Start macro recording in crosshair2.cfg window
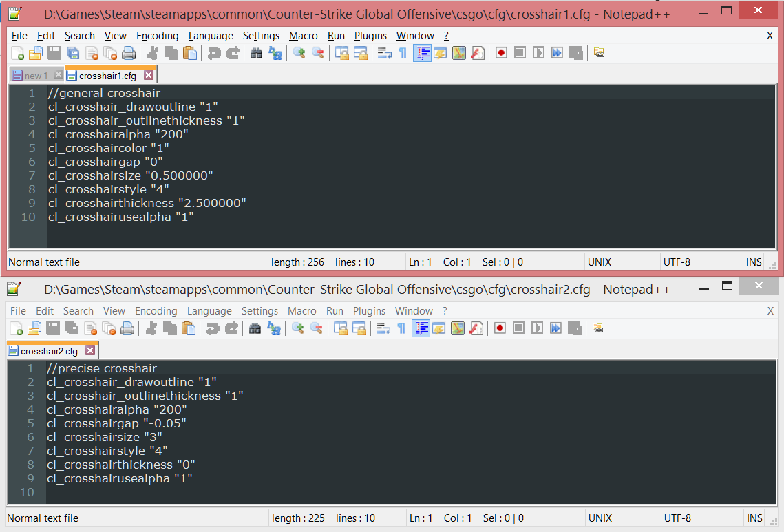Viewport: 784px width, 532px height. point(500,328)
